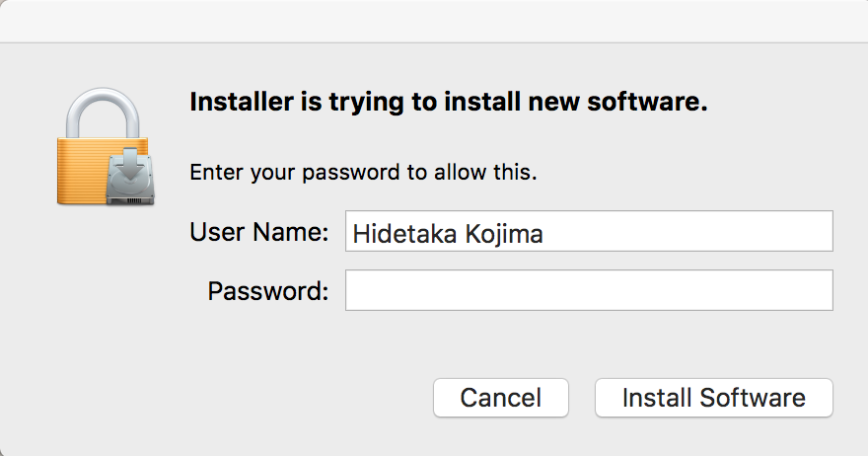Image resolution: width=868 pixels, height=456 pixels.
Task: Click the word "software." in the heading
Action: (x=647, y=102)
